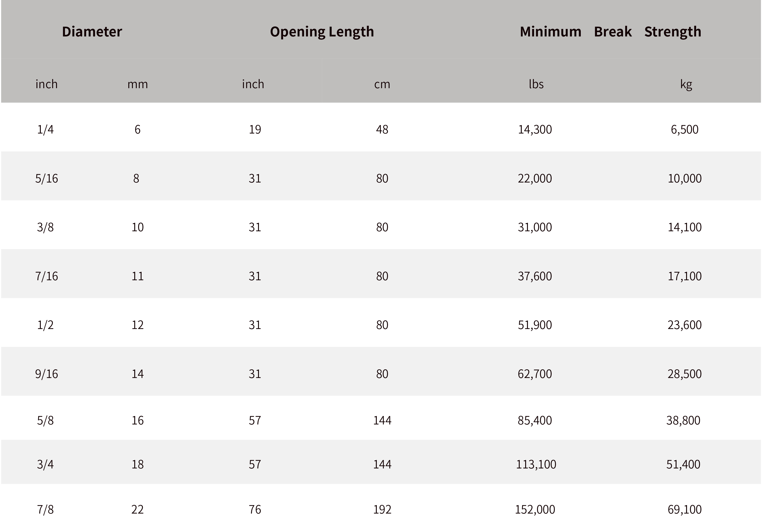Click the 192 cm opening length
The image size is (762, 532).
382,509
